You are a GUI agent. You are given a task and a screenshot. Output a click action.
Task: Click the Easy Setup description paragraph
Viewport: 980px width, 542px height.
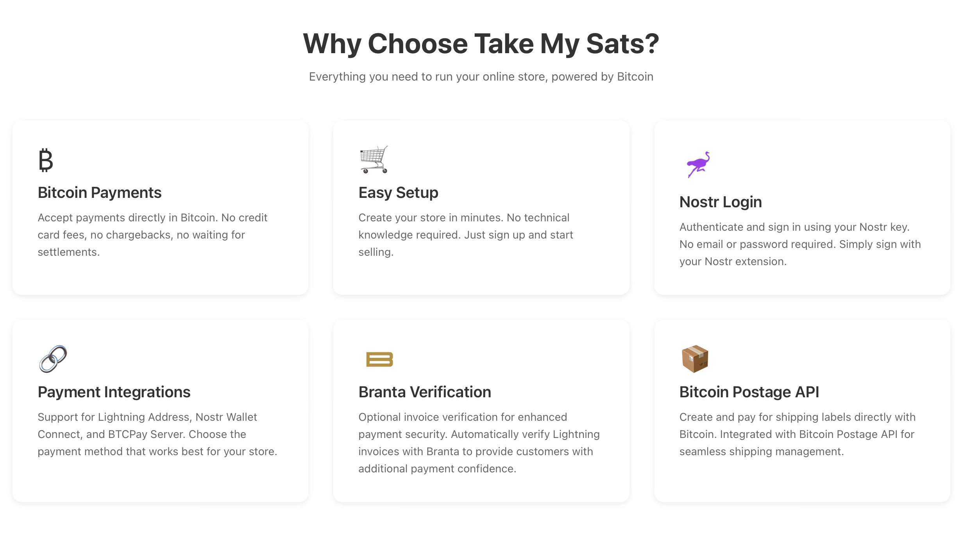pyautogui.click(x=466, y=235)
